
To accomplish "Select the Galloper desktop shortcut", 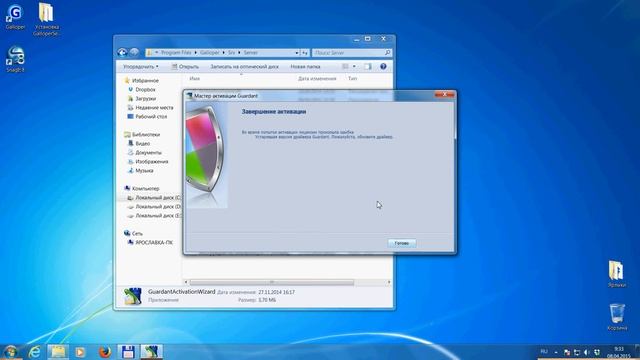I will 15,18.
